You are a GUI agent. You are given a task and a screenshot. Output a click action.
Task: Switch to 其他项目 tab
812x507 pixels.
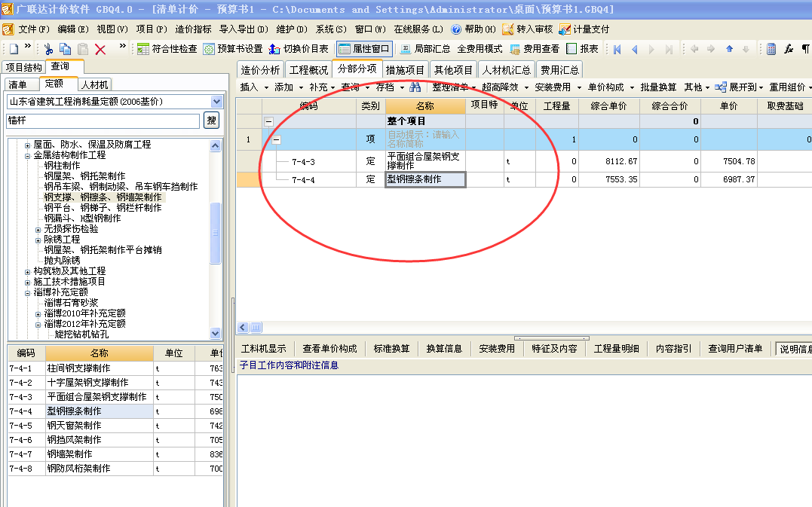(454, 70)
